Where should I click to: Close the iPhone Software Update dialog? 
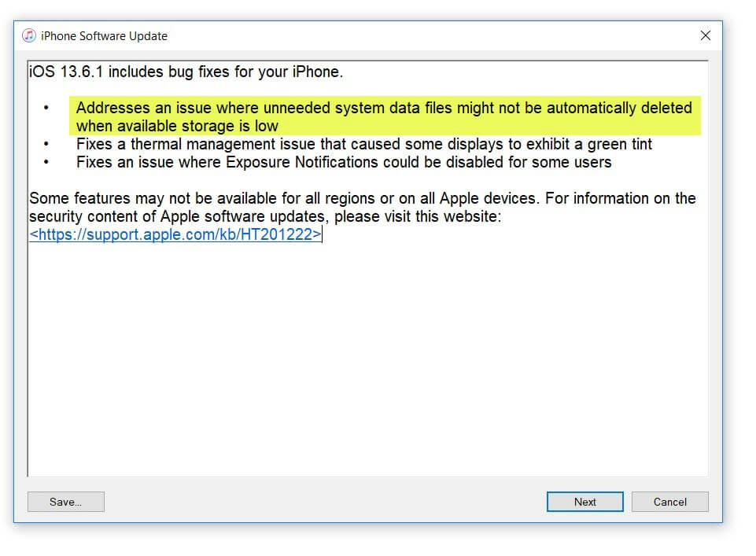tap(705, 35)
